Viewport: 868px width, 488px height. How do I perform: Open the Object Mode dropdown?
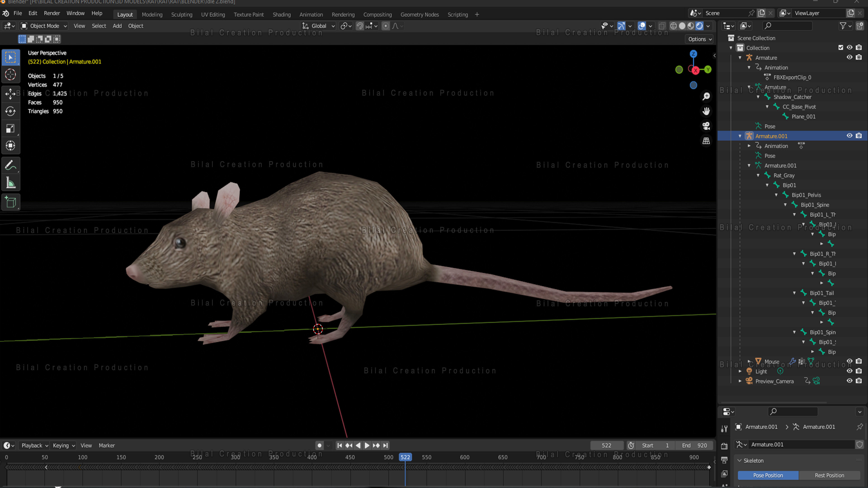tap(44, 26)
